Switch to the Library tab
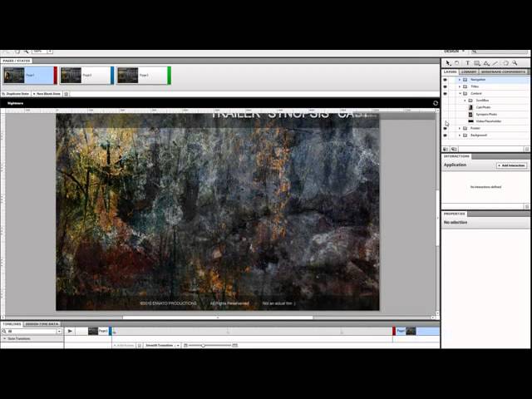Viewport: 532px width, 399px height. tap(469, 72)
